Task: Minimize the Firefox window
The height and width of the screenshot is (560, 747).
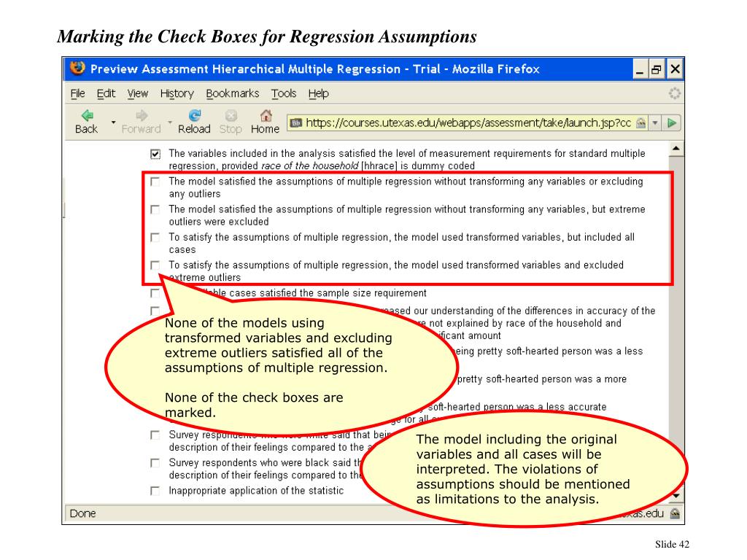Action: click(640, 69)
